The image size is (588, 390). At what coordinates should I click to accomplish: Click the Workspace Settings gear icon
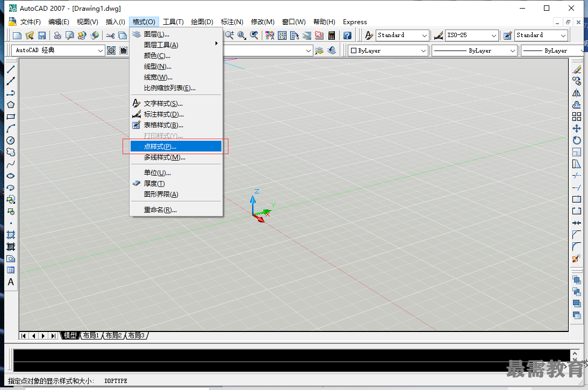(x=111, y=50)
